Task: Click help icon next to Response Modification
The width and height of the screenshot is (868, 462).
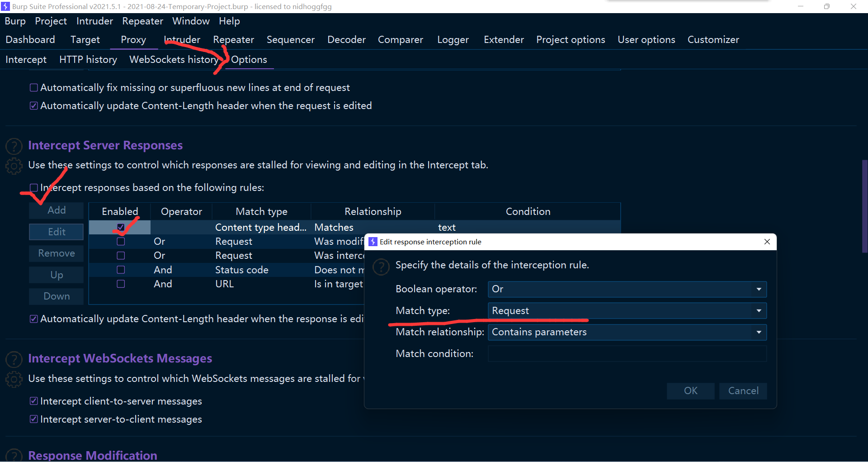Action: (x=14, y=455)
